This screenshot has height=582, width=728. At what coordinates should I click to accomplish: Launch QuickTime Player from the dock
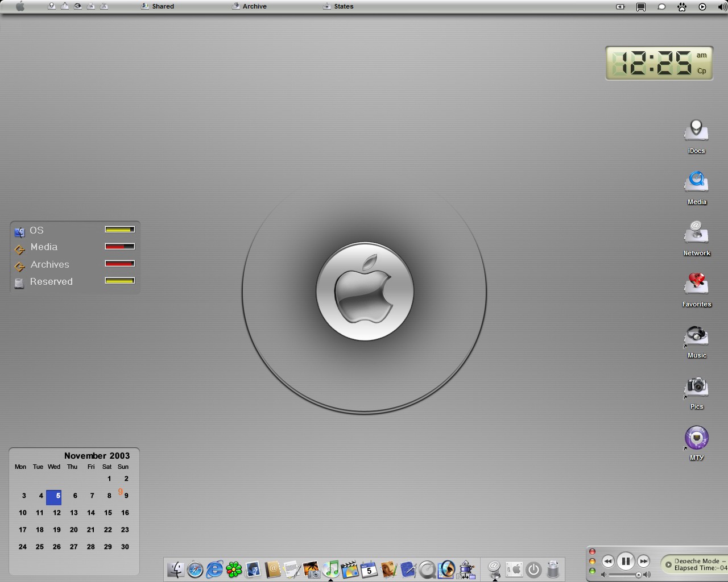pyautogui.click(x=427, y=569)
